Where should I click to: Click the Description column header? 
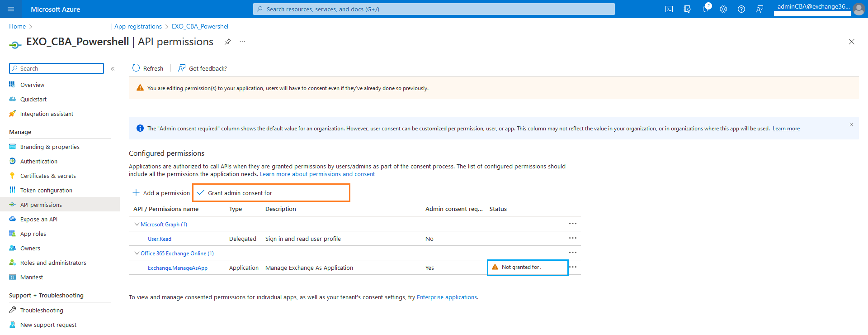[281, 209]
